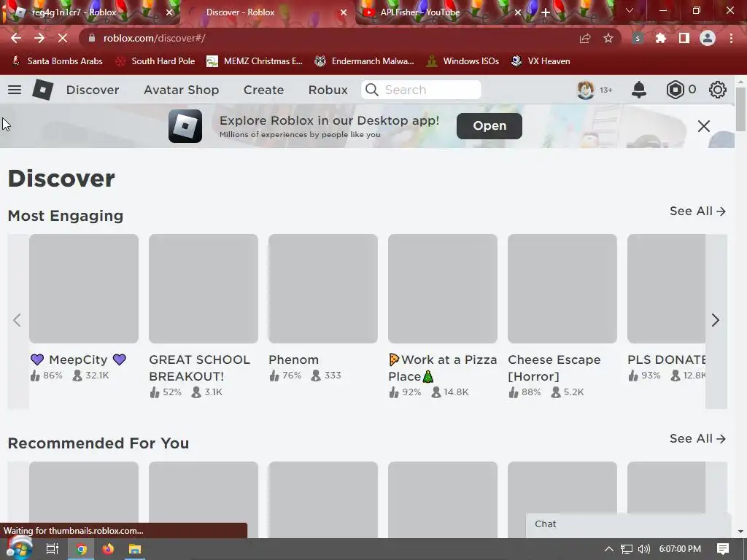The image size is (747, 560).
Task: Share this page from the address bar
Action: [584, 38]
